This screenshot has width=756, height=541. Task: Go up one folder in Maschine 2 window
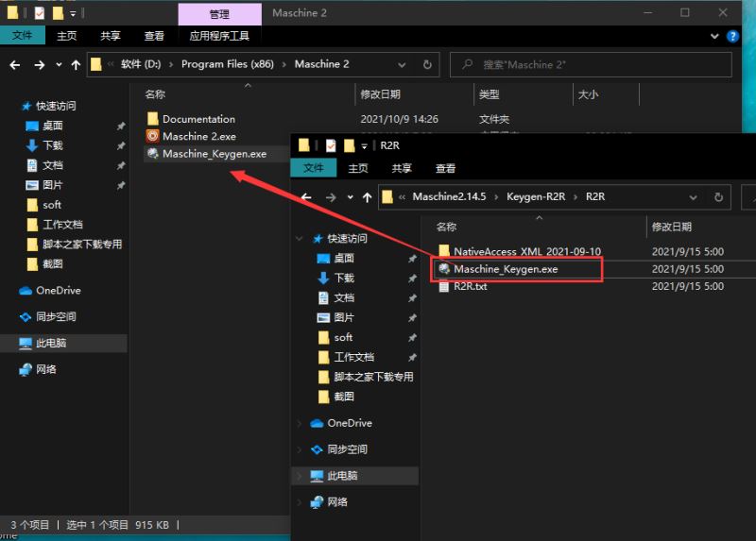[x=76, y=64]
